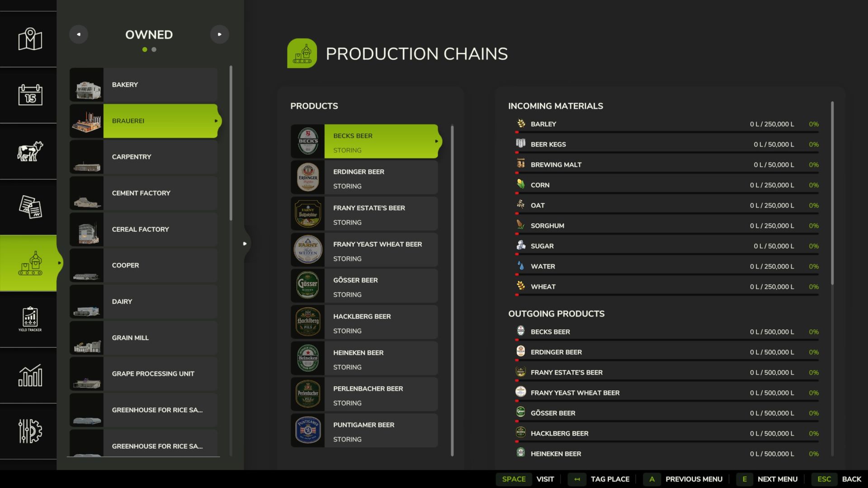Click the Visit button
This screenshot has width=868, height=488.
point(525,479)
